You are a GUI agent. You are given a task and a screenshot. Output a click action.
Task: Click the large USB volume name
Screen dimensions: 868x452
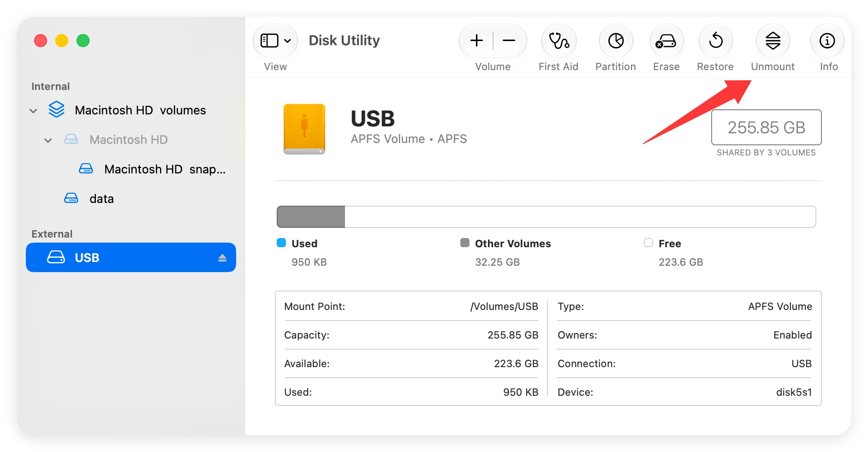(373, 119)
